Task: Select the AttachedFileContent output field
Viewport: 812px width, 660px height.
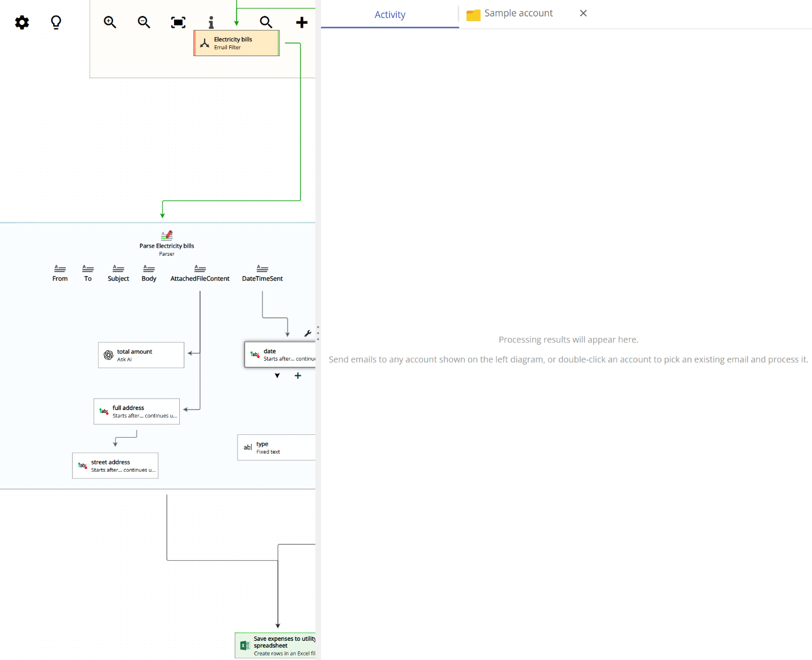Action: pyautogui.click(x=200, y=273)
